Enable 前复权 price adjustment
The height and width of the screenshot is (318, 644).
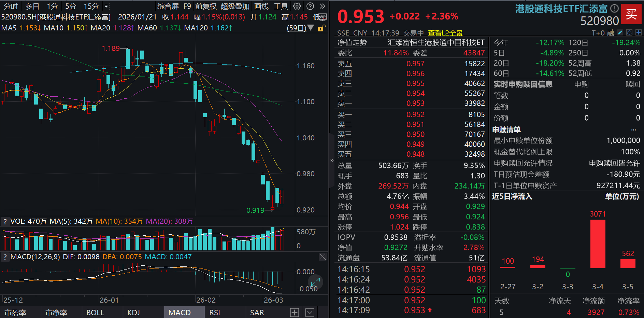tap(206, 6)
